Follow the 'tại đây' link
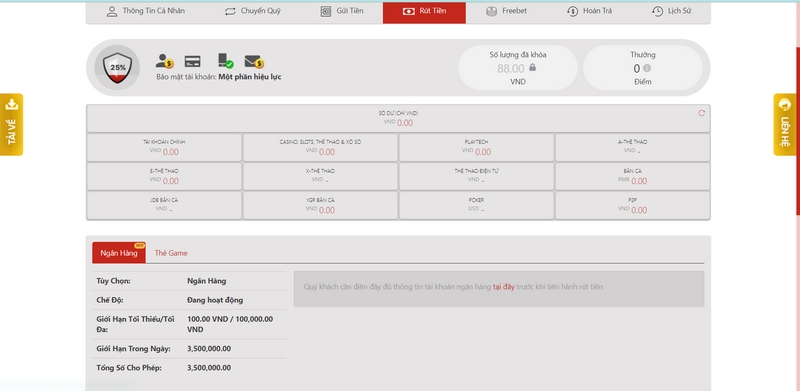The width and height of the screenshot is (800, 391). click(x=504, y=287)
